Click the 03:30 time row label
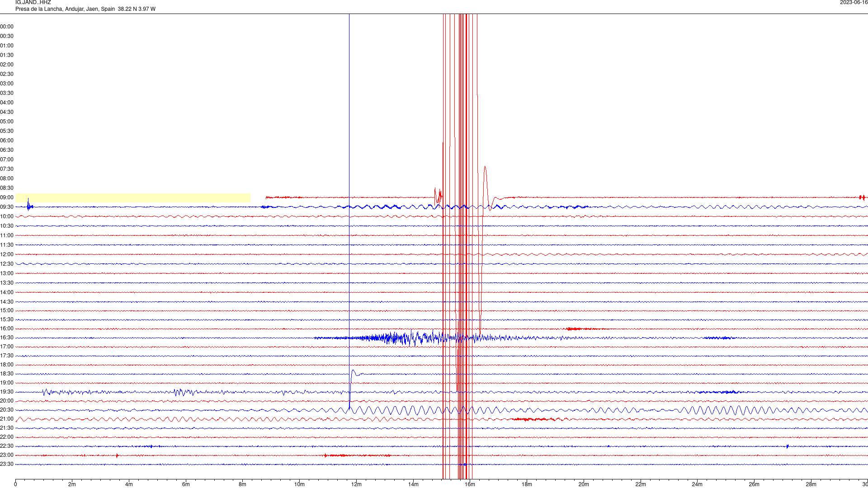The image size is (868, 488). pyautogui.click(x=7, y=93)
